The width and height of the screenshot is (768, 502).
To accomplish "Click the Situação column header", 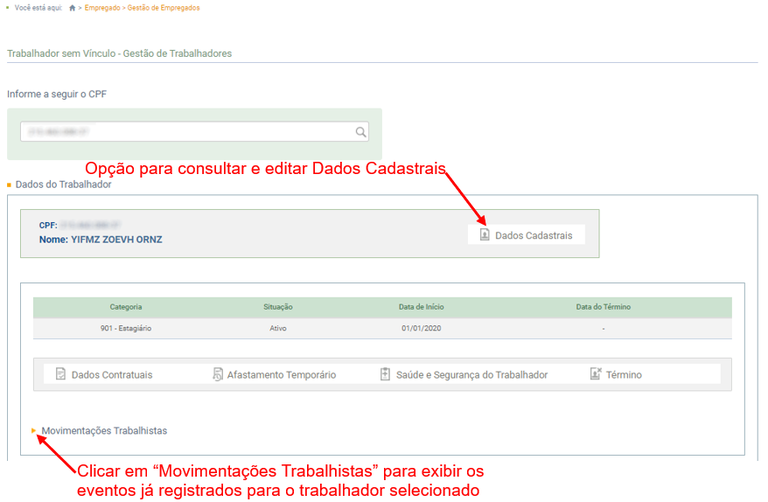I will coord(278,307).
